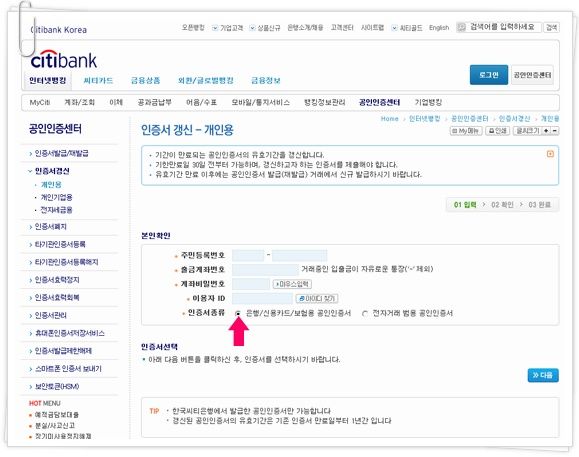
Task: Click the blue 로그인 button
Action: pyautogui.click(x=489, y=75)
